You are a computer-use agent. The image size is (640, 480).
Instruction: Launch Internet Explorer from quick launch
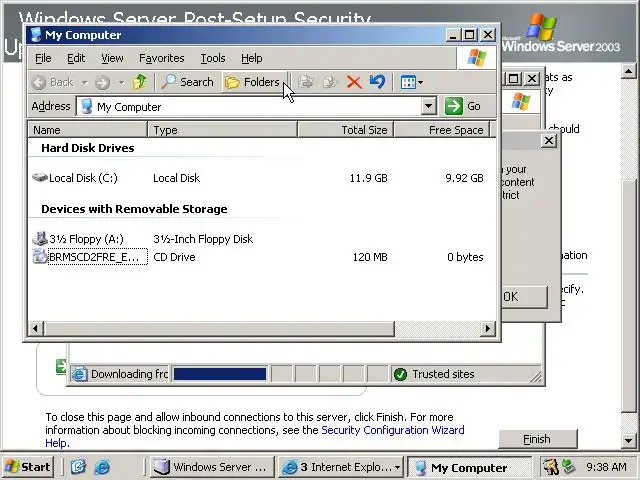click(x=102, y=467)
